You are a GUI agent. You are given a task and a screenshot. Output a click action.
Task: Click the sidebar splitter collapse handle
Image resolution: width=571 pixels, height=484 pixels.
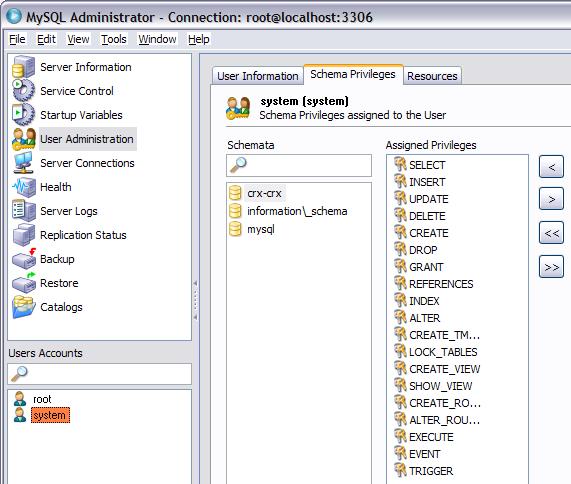coord(196,300)
